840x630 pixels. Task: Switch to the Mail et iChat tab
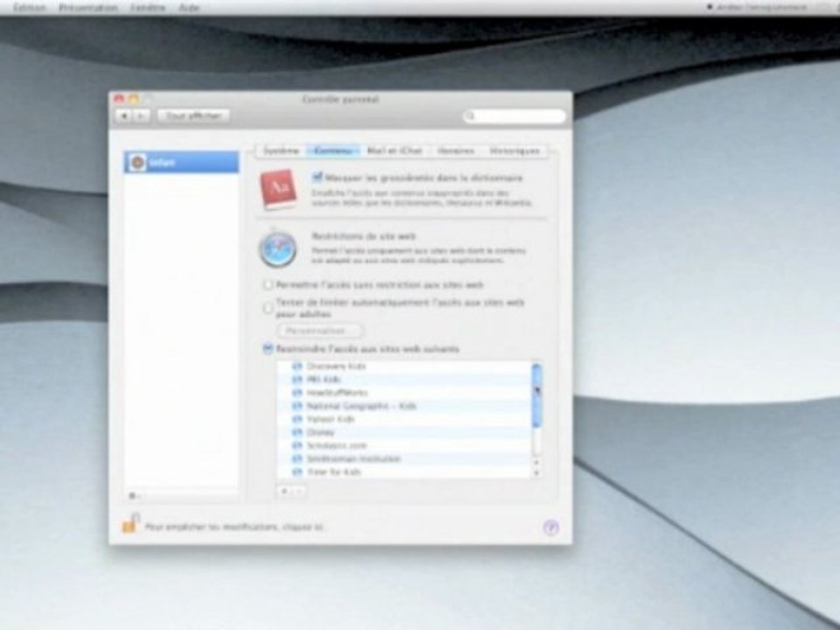click(x=395, y=151)
